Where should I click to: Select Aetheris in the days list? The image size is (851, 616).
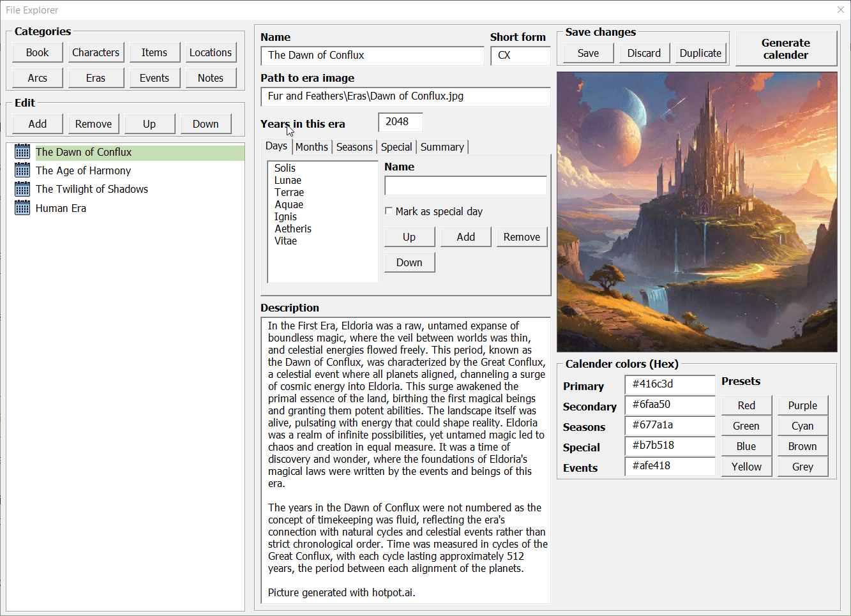293,229
